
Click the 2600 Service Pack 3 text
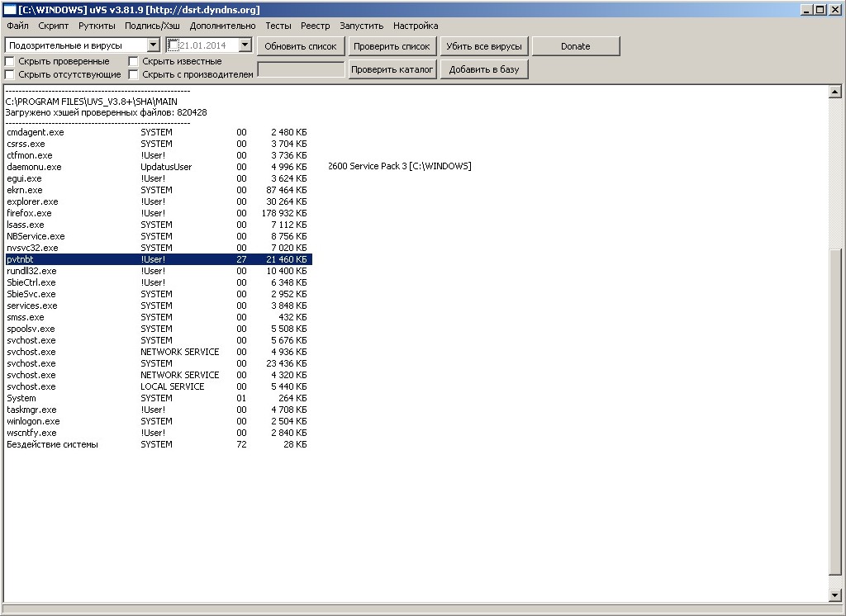point(368,166)
